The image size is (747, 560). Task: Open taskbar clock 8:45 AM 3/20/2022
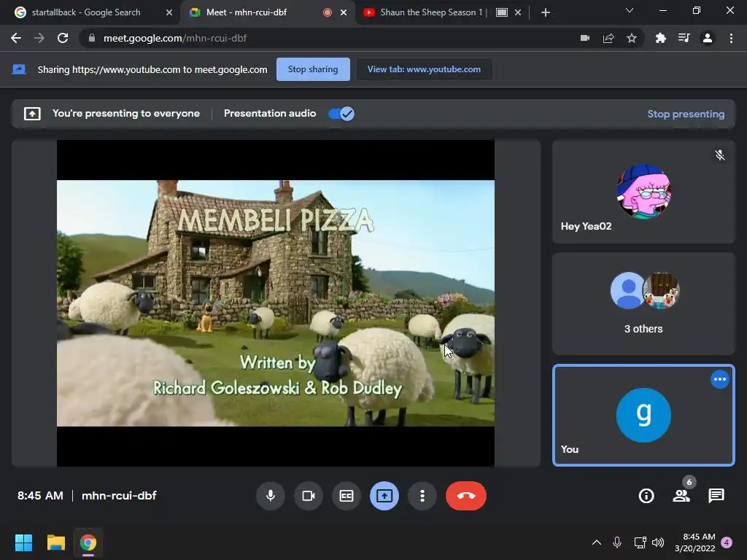coord(695,542)
